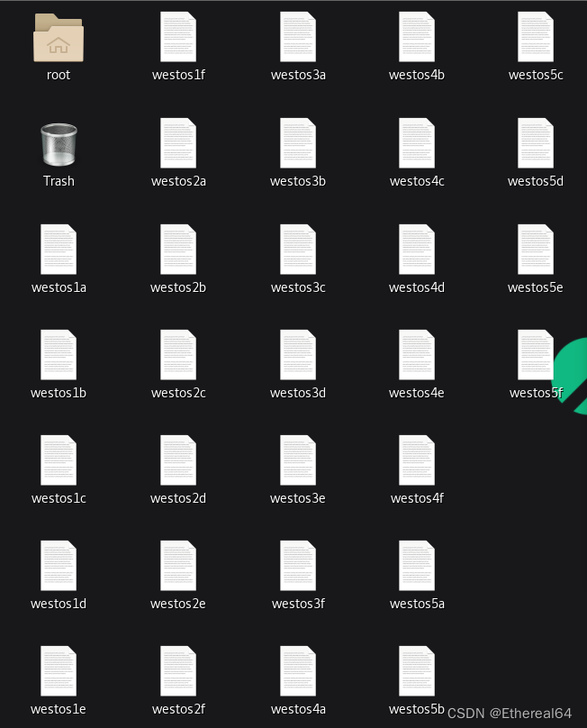Select the westos4a file icon
587x728 pixels.
[x=298, y=671]
